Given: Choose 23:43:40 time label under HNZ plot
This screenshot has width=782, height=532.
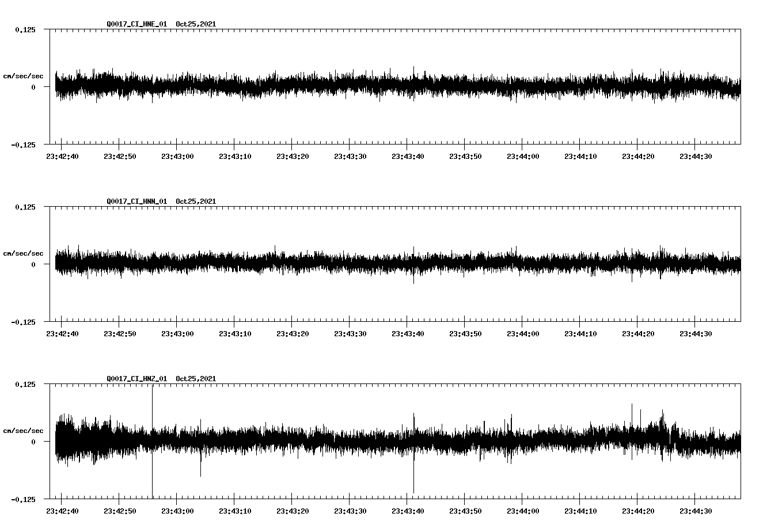Looking at the screenshot, I should coord(408,511).
